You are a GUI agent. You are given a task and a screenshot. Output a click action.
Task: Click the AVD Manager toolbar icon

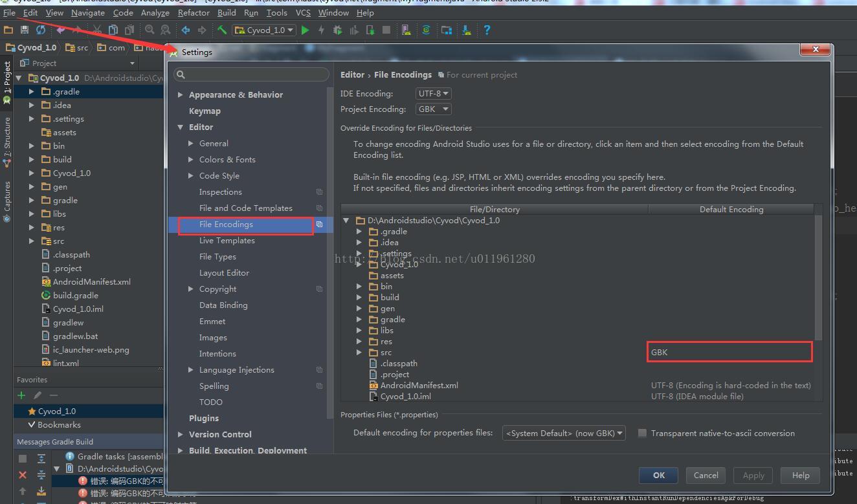coord(406,30)
